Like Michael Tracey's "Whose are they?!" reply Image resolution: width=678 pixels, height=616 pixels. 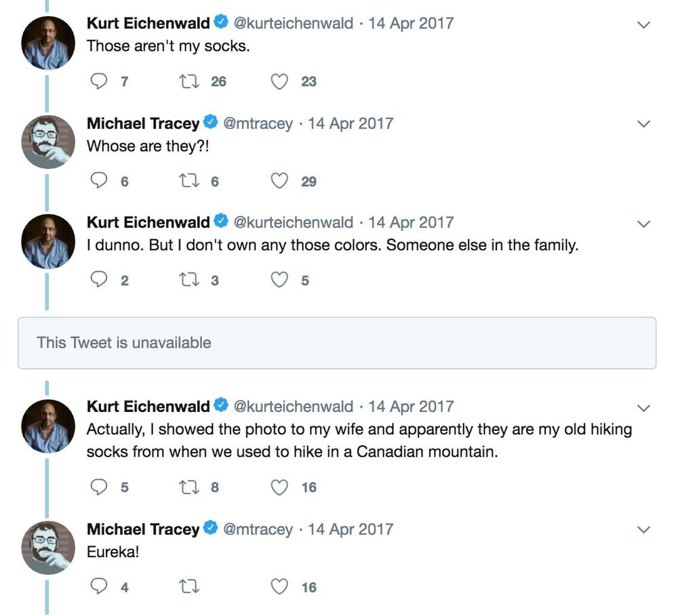[x=279, y=180]
